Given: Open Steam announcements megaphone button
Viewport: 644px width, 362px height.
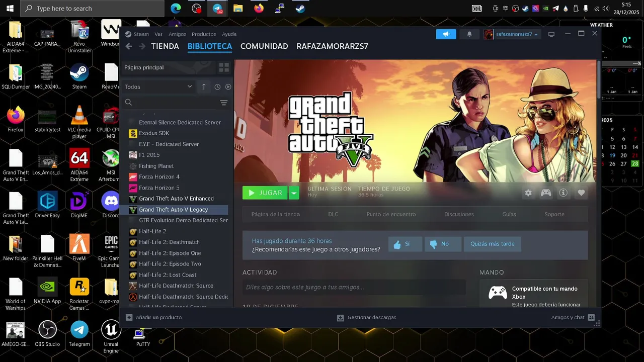Looking at the screenshot, I should (446, 34).
